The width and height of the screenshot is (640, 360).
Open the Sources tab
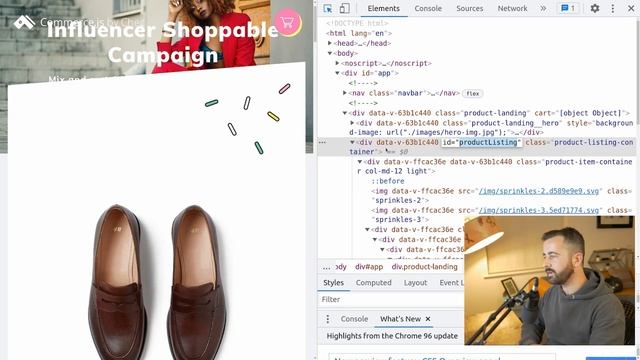(469, 8)
